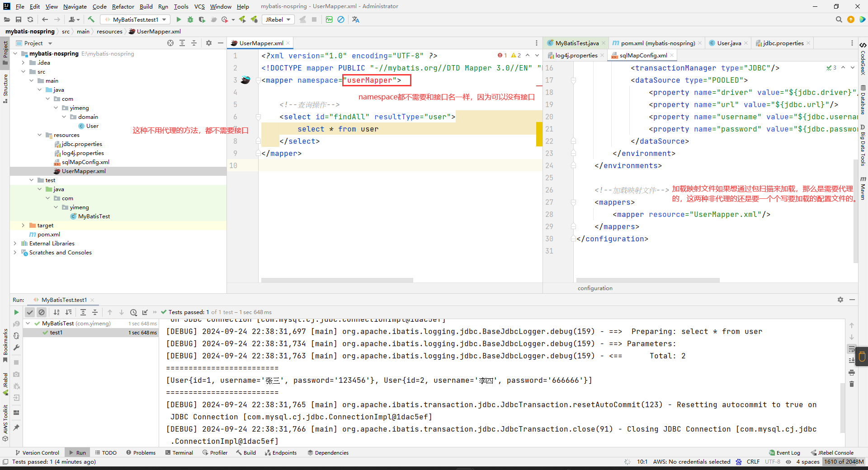868x470 pixels.
Task: Toggle the Maven tool window on right
Action: tap(863, 188)
